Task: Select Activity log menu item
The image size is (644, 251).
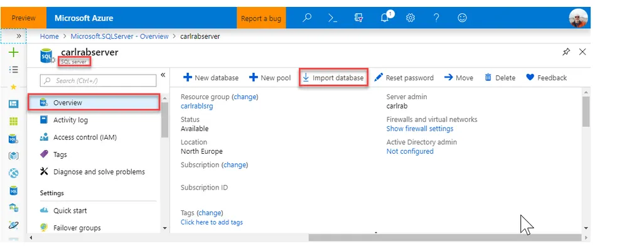Action: click(x=70, y=120)
